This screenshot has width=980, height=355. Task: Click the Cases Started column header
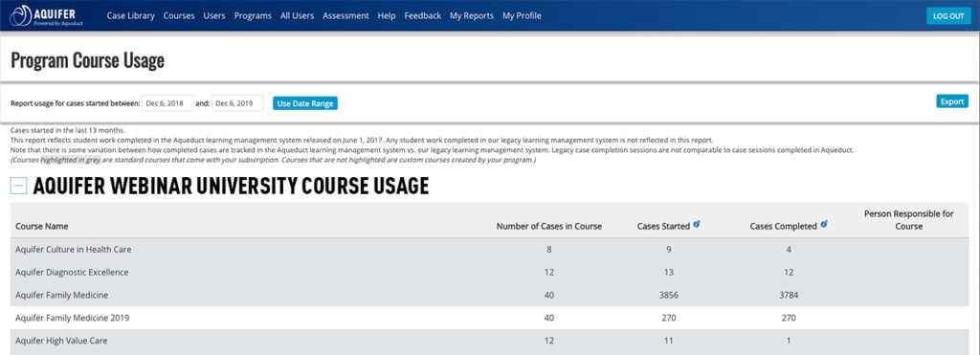click(x=663, y=226)
